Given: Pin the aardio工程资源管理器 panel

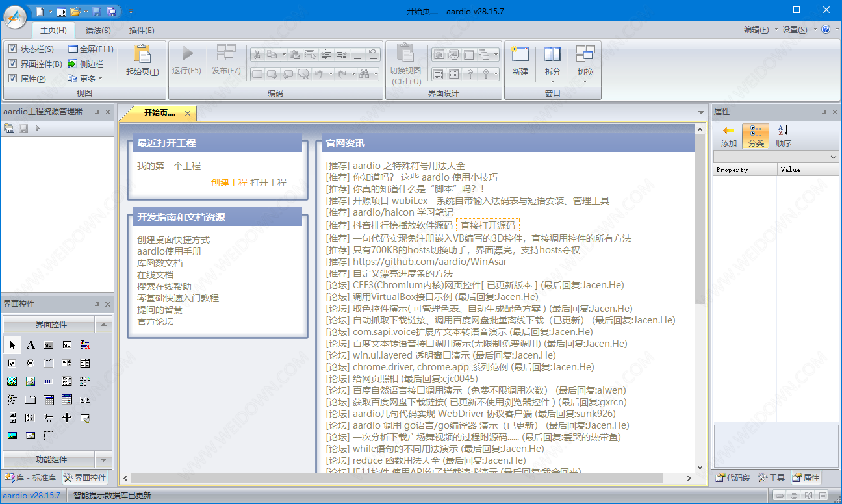Looking at the screenshot, I should point(97,112).
